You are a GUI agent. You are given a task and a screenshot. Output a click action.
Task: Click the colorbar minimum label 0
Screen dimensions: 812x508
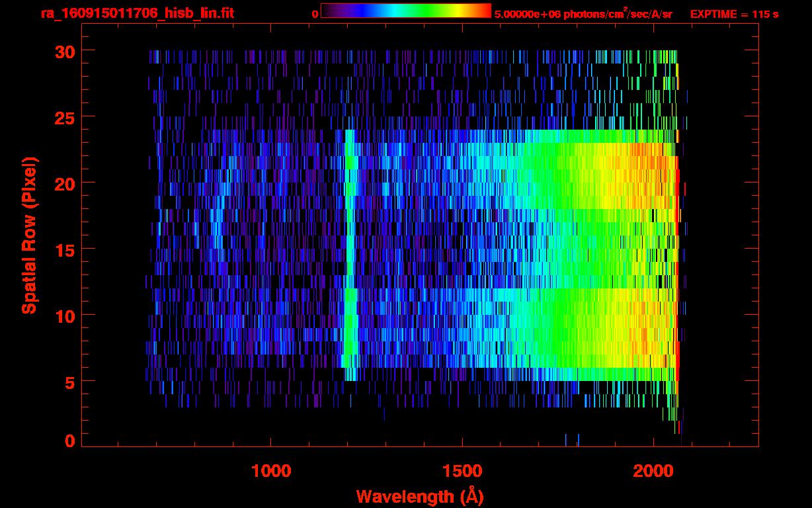(315, 14)
